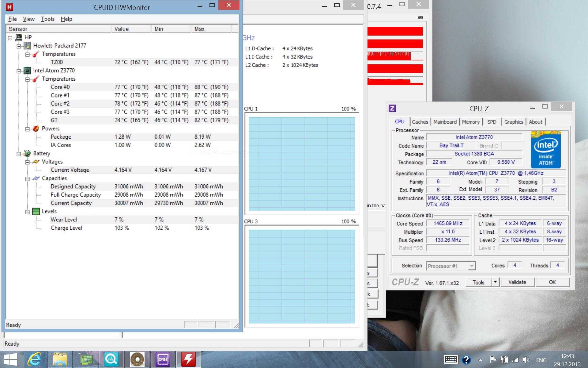Screen dimensions: 588x368
Task: Open the volume speaker tray icon
Action: 526,360
